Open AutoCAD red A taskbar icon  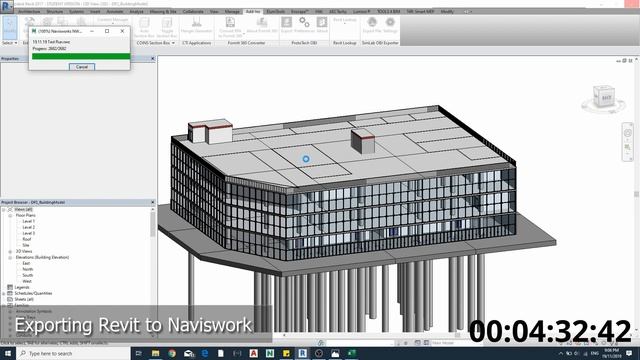[253, 353]
